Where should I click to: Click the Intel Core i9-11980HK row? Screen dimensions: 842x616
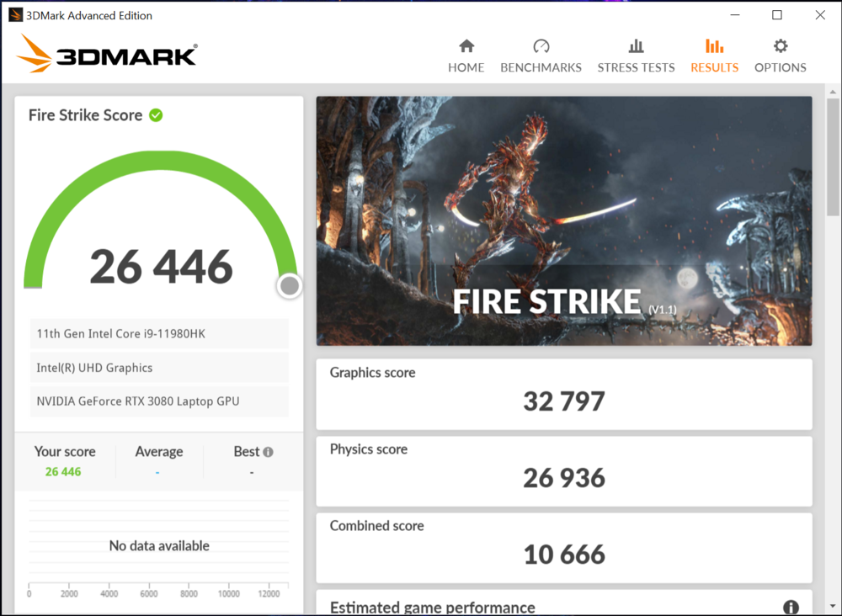(159, 334)
